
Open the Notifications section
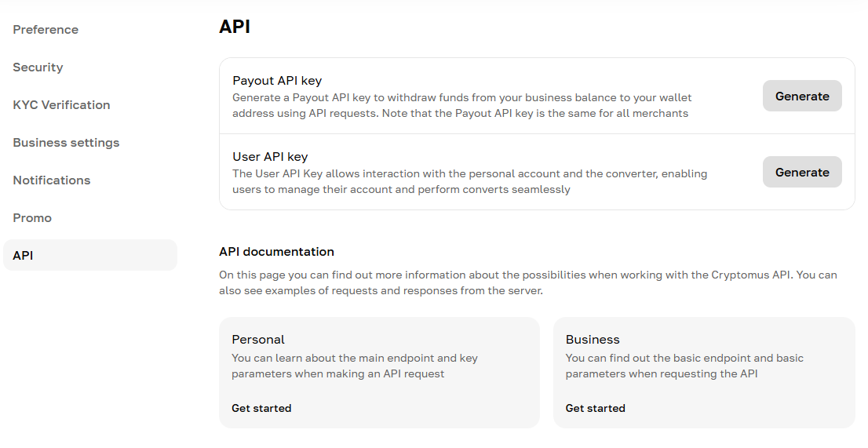[x=52, y=180]
